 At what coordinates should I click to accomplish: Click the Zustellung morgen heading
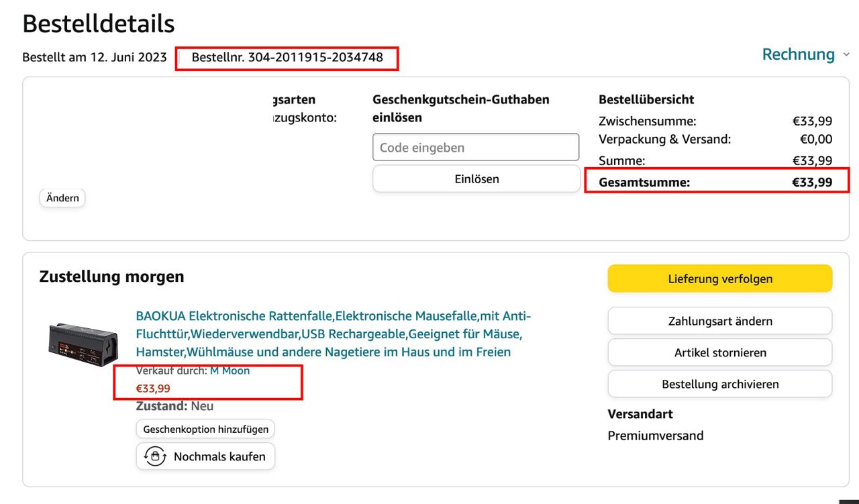click(111, 276)
